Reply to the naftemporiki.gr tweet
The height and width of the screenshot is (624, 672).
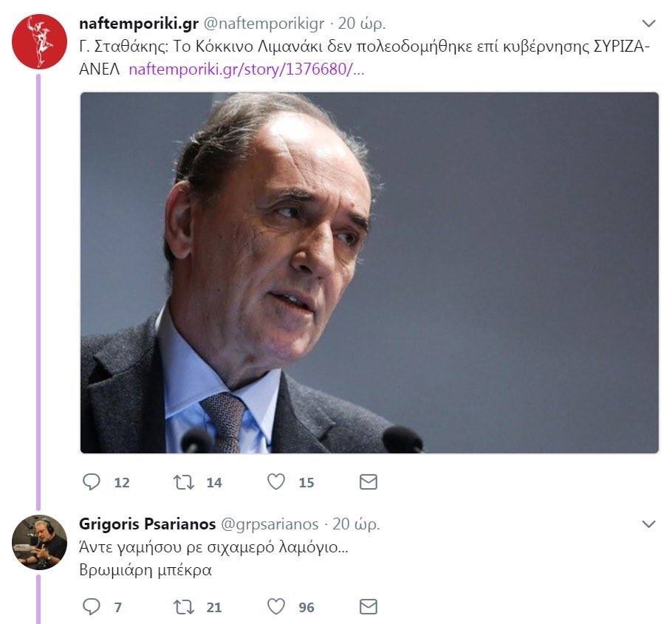[x=92, y=481]
